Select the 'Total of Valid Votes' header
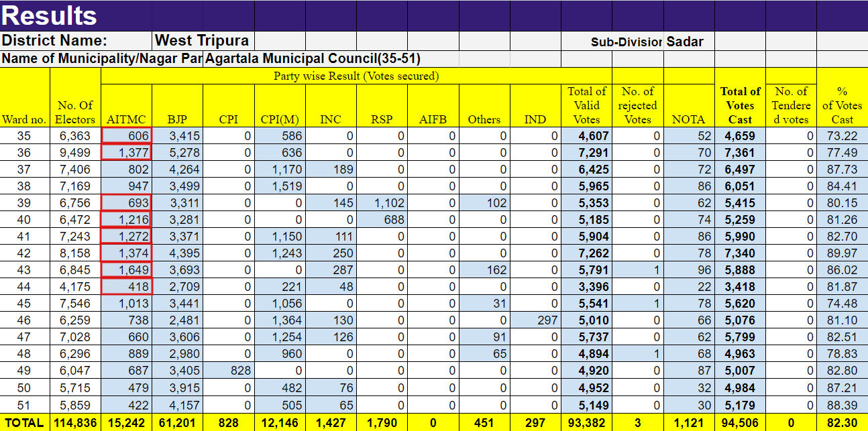The width and height of the screenshot is (868, 431). coord(586,106)
